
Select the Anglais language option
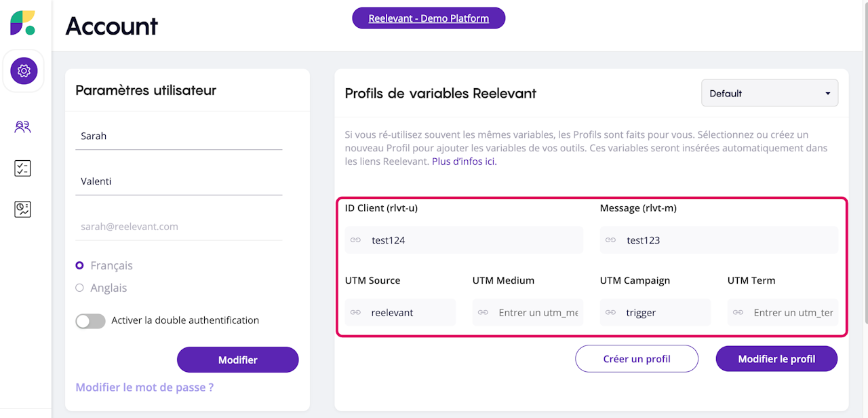coord(80,288)
